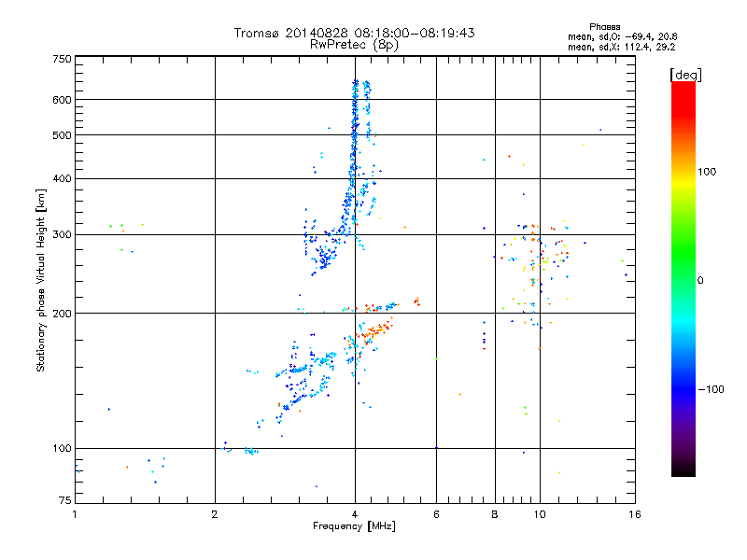
Task: Click colorbar tick label '100'
Action: pos(707,172)
